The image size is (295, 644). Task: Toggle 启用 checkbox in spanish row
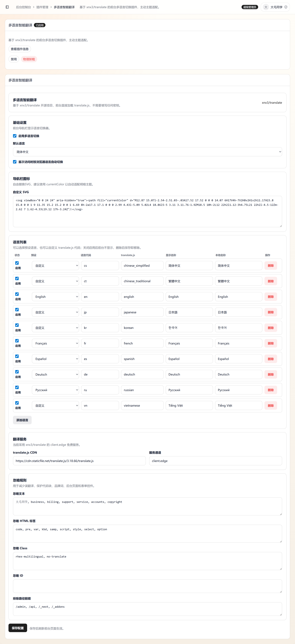(x=17, y=356)
